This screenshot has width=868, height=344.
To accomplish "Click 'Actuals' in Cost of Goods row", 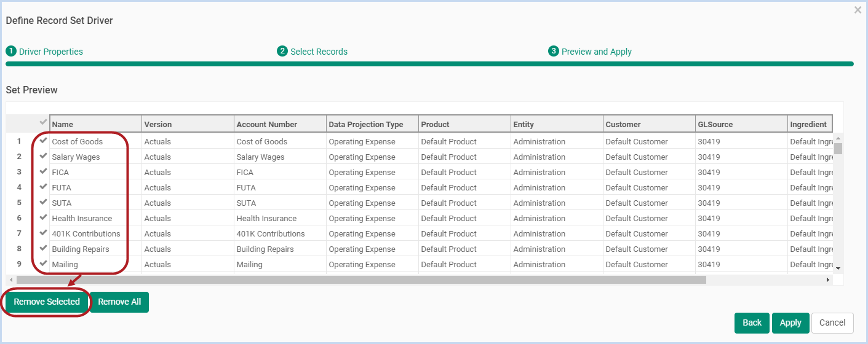I will point(157,141).
